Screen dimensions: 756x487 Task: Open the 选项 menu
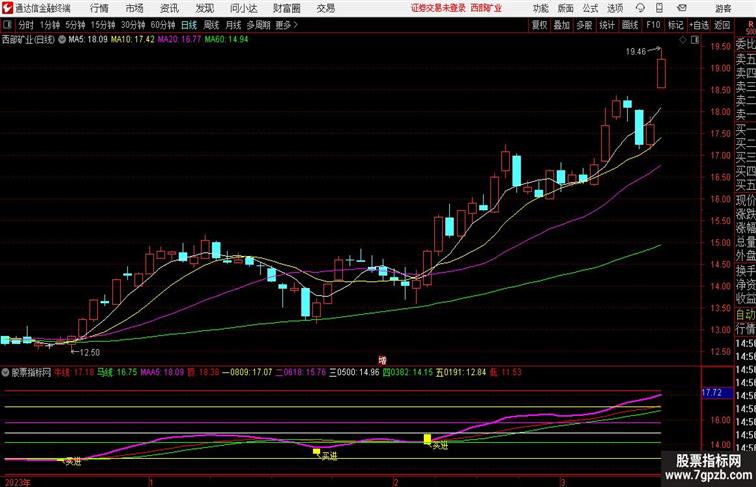click(615, 8)
